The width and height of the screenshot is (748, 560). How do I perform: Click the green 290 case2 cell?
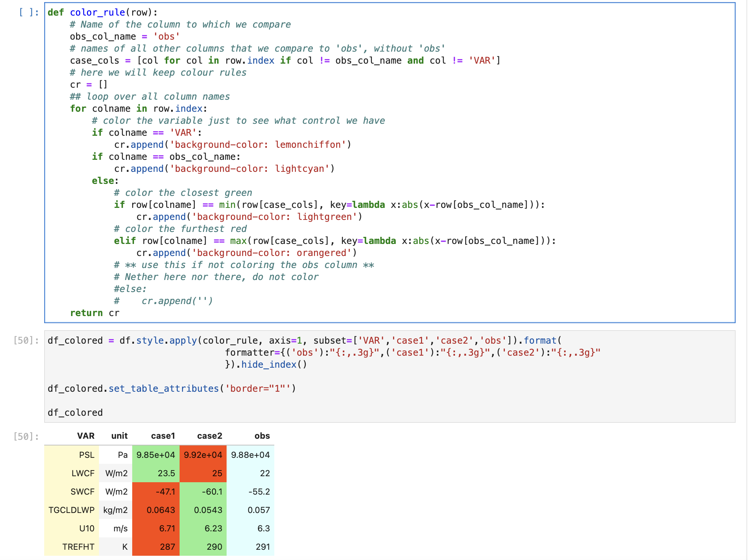(x=203, y=547)
